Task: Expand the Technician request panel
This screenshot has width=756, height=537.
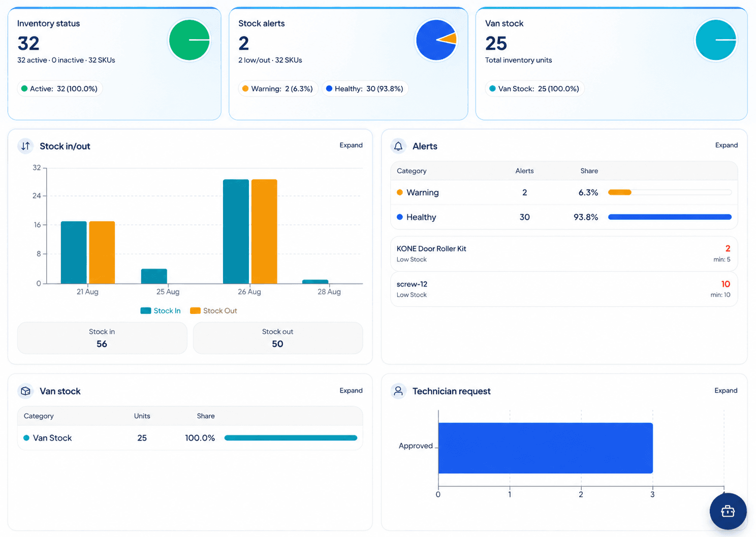Action: point(726,391)
